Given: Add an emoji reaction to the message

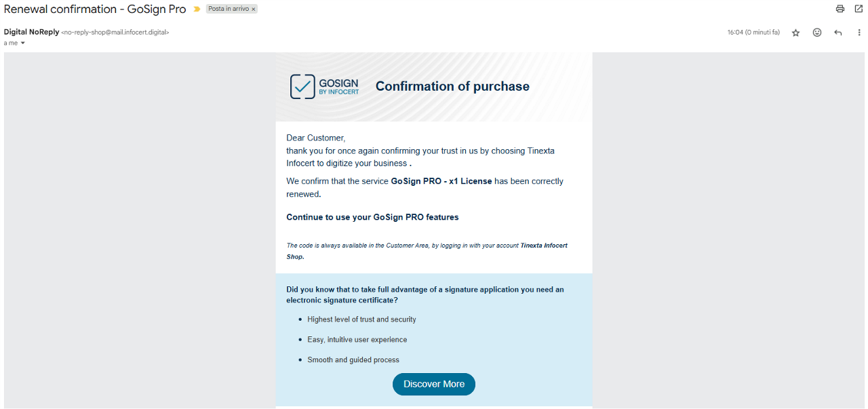Looking at the screenshot, I should [x=817, y=33].
